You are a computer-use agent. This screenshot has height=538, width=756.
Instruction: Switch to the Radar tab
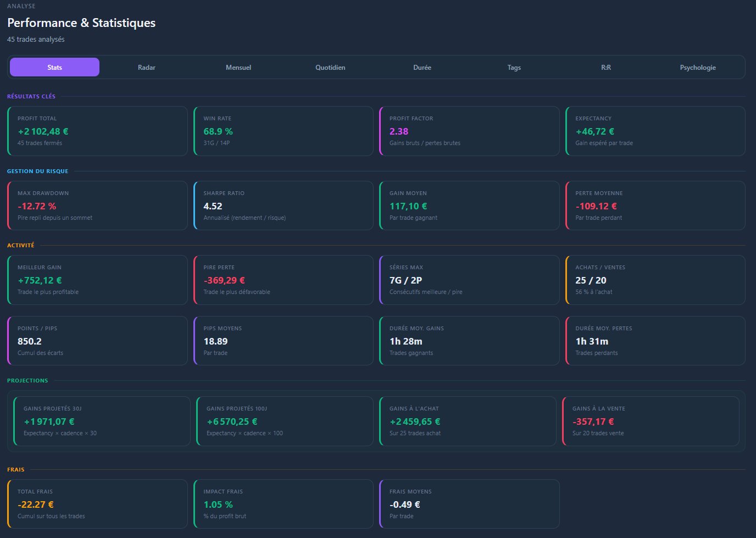click(x=147, y=67)
